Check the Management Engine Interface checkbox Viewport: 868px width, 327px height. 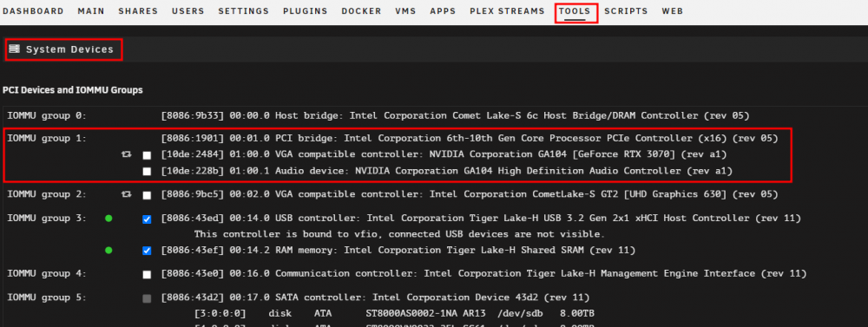147,274
